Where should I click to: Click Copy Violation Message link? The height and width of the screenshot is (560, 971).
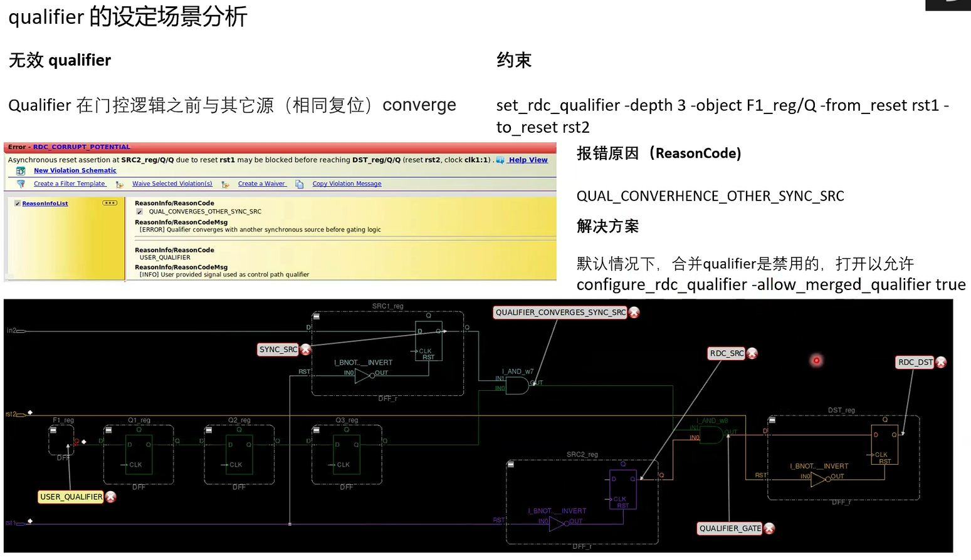tap(347, 184)
